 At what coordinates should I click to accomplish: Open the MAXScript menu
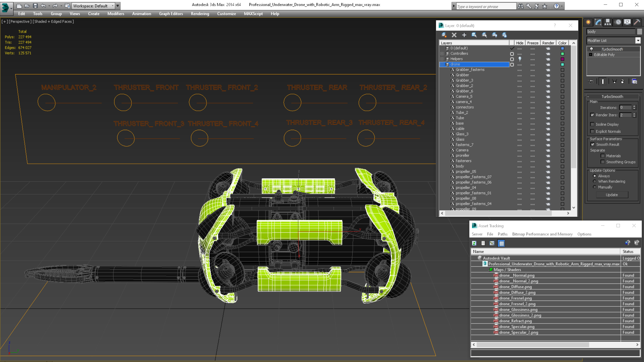tap(253, 14)
